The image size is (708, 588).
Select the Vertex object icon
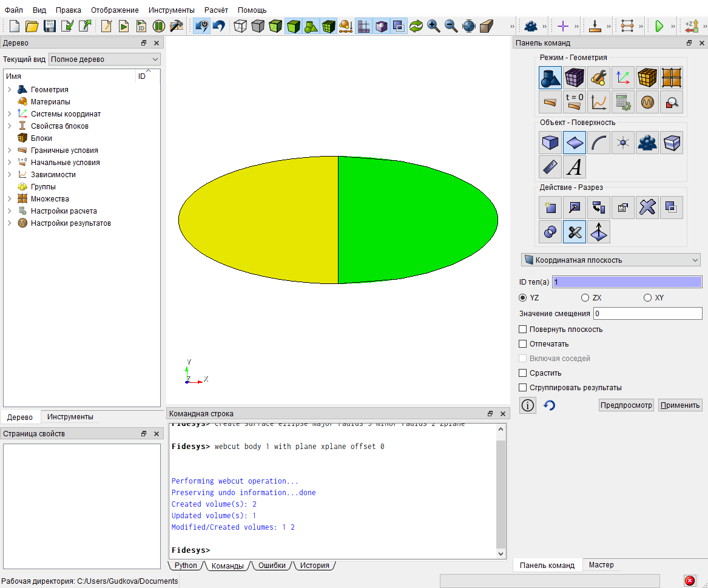[623, 143]
